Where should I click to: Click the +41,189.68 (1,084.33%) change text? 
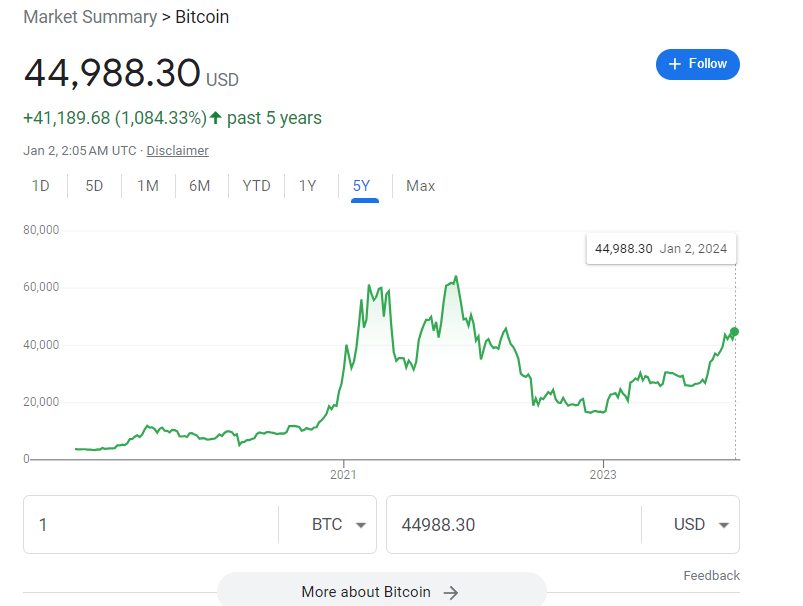click(x=115, y=118)
